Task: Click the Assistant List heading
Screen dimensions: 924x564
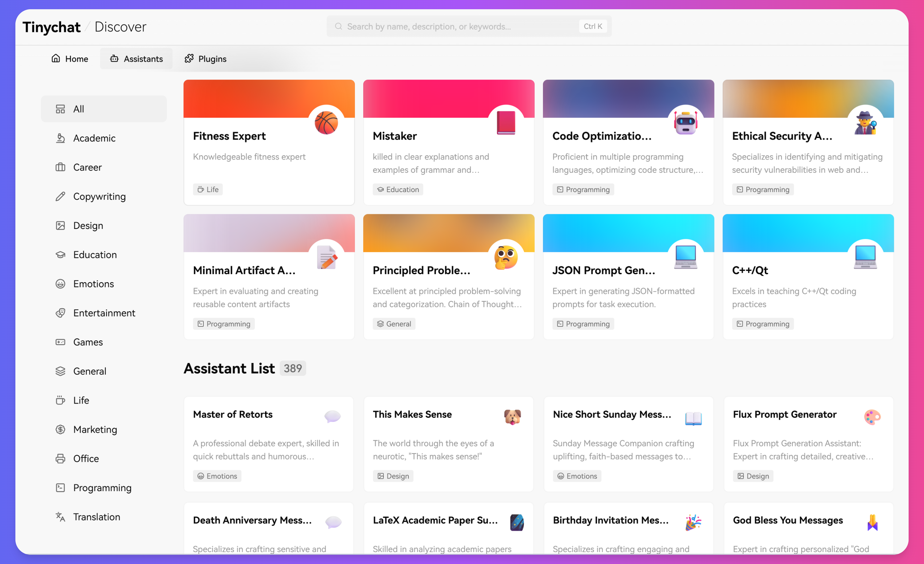Action: [x=229, y=368]
